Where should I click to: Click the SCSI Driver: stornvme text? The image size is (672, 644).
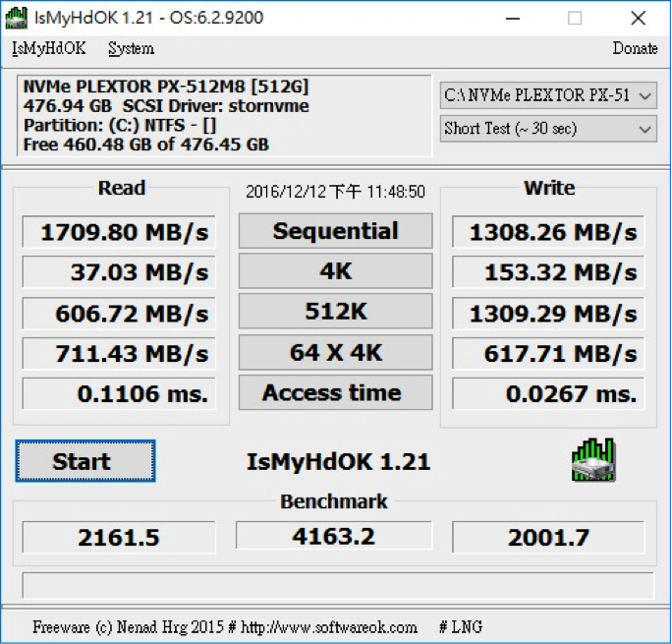click(x=215, y=106)
